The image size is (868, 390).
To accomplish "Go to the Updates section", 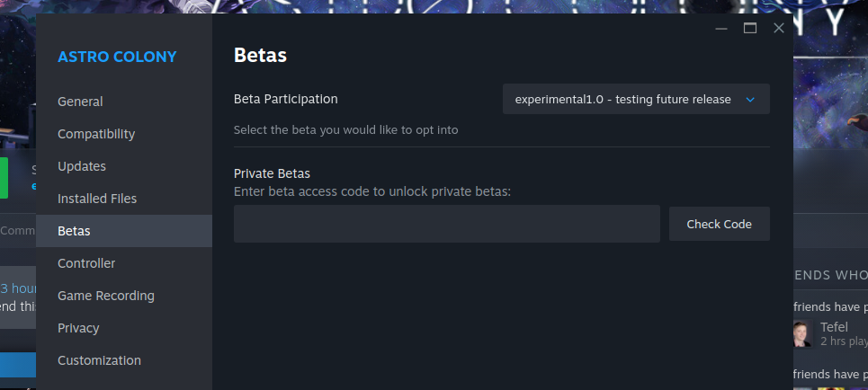I will point(82,166).
